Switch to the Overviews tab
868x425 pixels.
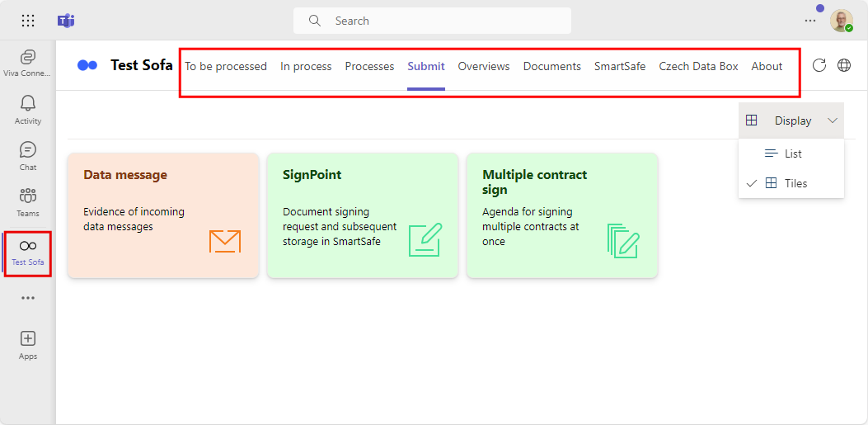click(x=483, y=66)
